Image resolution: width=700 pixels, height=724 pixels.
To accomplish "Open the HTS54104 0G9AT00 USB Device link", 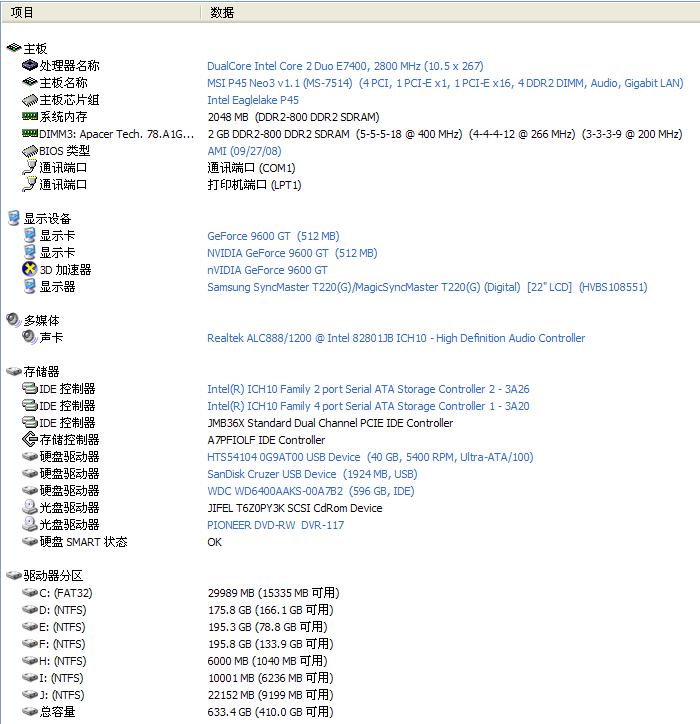I will click(x=370, y=457).
